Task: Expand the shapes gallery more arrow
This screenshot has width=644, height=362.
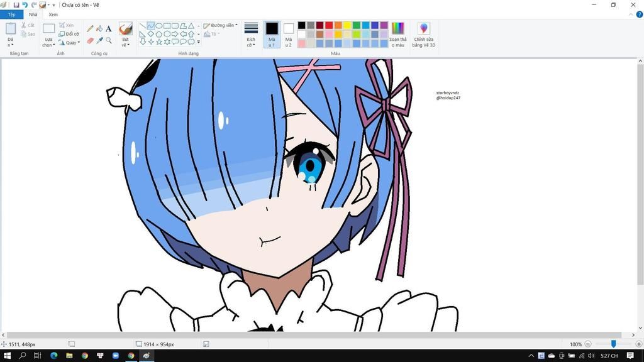Action: pos(199,42)
